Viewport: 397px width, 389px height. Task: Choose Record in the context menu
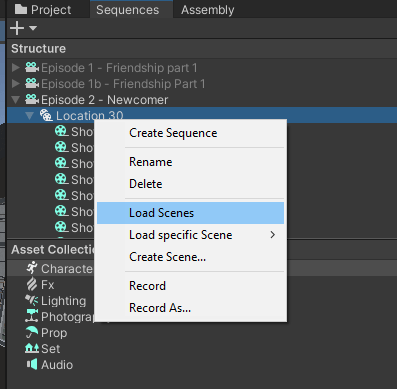tap(190, 286)
